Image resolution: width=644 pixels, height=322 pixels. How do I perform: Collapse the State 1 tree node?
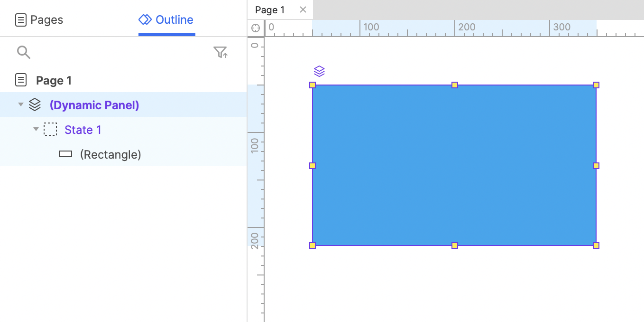(x=36, y=129)
